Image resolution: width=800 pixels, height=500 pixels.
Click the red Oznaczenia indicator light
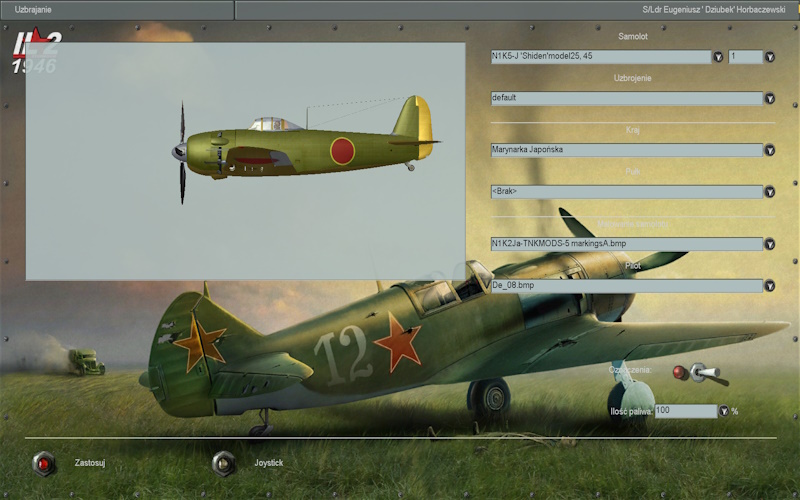click(x=680, y=373)
